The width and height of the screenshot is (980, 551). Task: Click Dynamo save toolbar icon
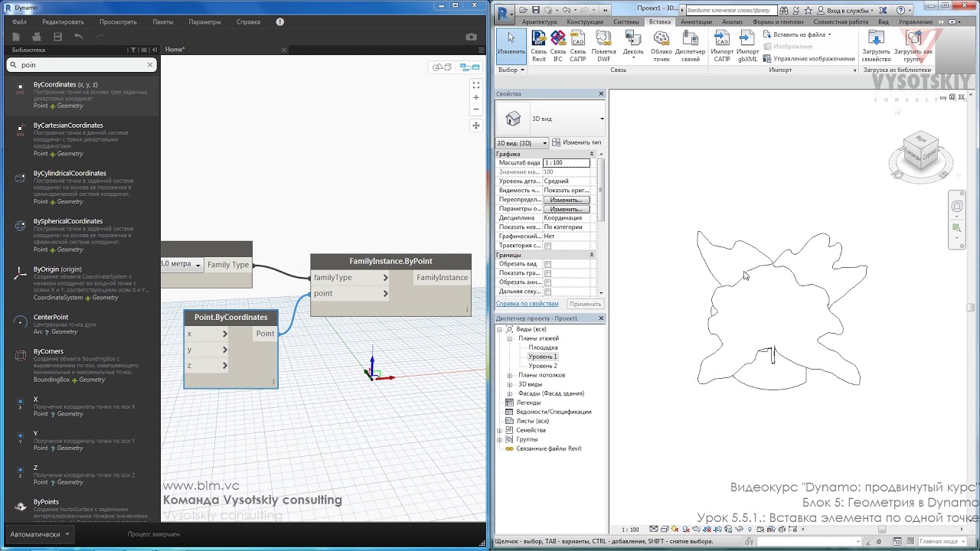57,37
